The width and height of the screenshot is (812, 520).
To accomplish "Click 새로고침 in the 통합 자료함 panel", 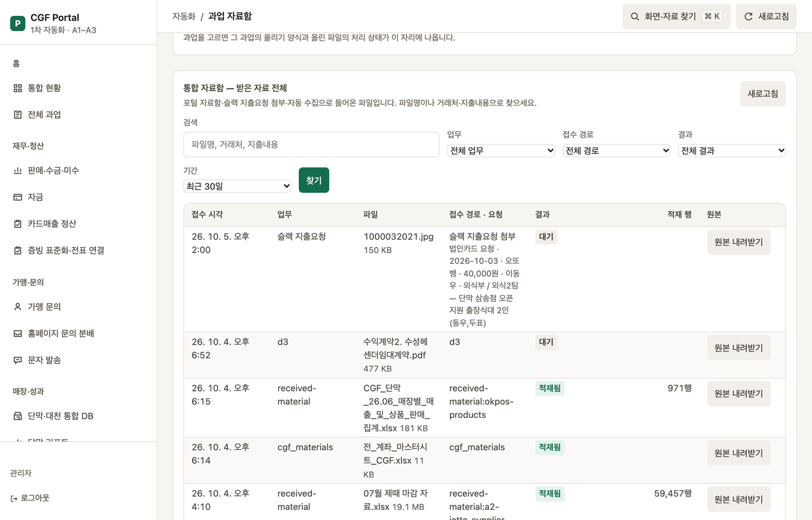I will click(x=763, y=94).
